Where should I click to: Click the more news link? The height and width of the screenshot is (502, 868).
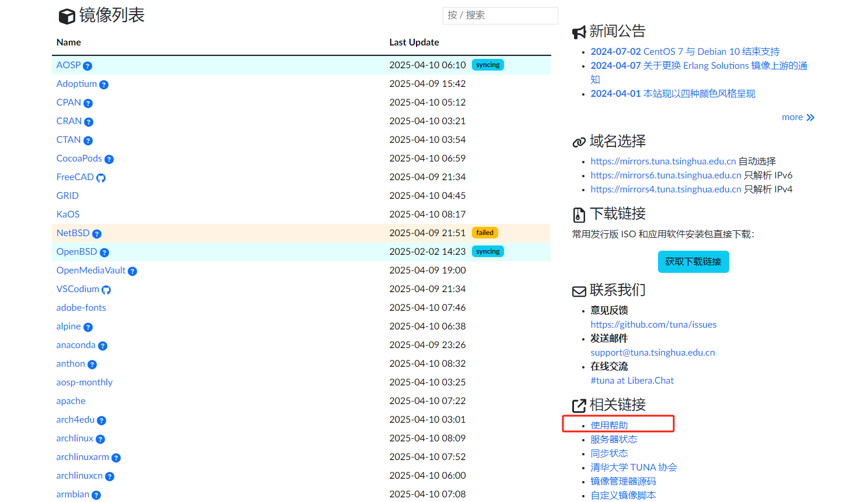point(792,117)
